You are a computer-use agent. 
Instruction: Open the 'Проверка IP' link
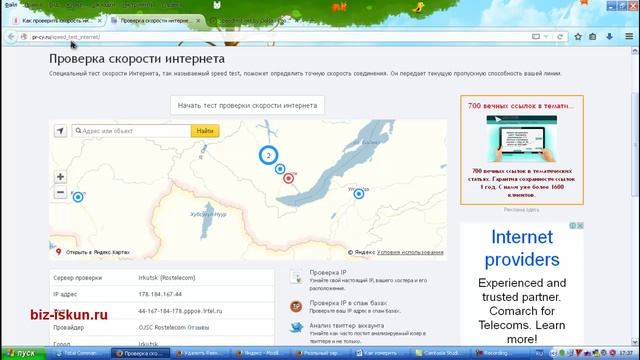(x=328, y=272)
